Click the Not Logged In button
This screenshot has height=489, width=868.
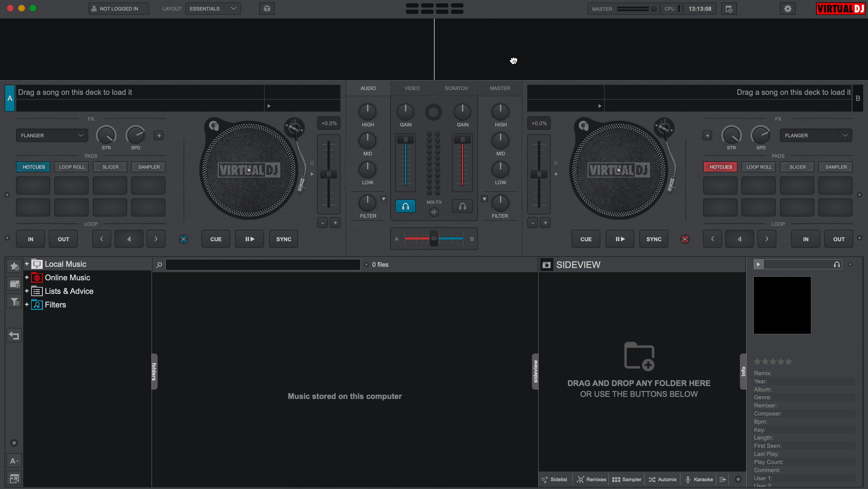[x=119, y=9]
